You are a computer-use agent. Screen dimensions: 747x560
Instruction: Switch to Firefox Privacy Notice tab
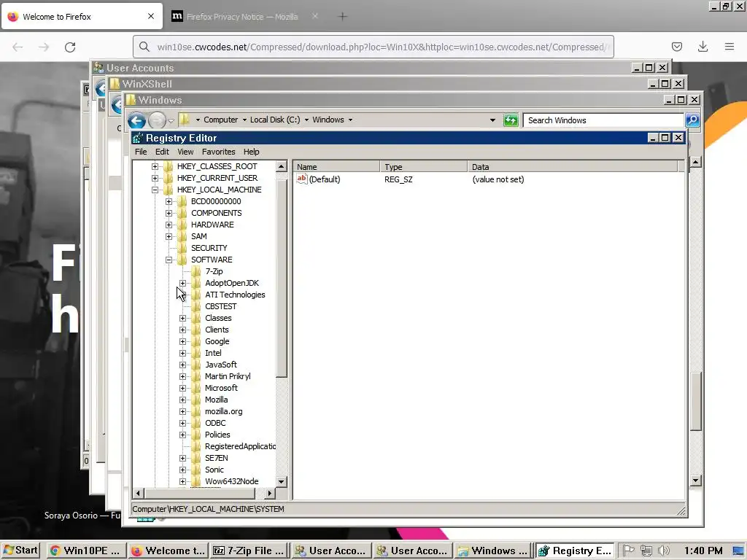(242, 17)
